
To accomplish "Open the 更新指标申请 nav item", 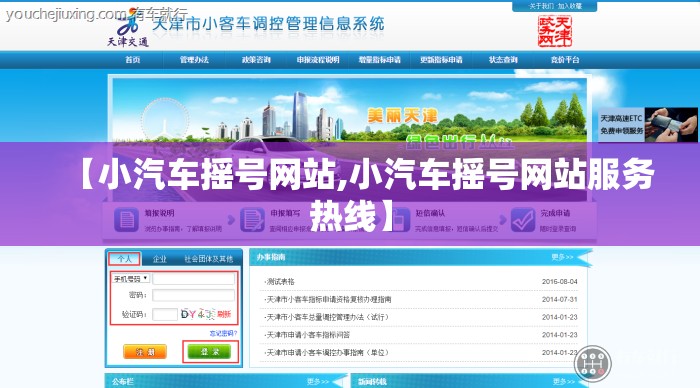I will [442, 60].
